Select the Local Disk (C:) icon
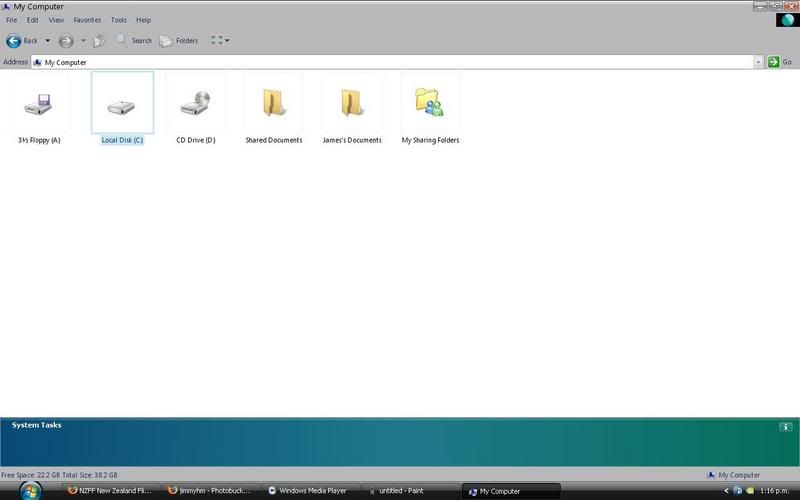 (122, 104)
